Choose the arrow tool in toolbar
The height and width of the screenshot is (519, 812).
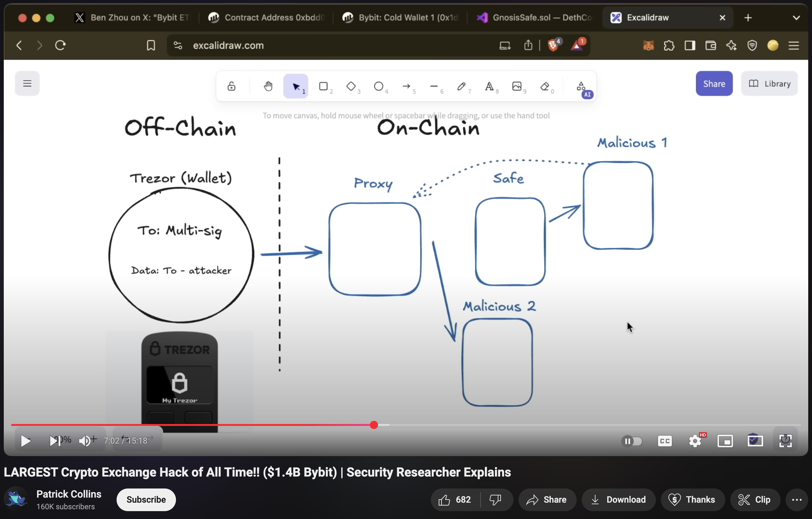(x=406, y=87)
